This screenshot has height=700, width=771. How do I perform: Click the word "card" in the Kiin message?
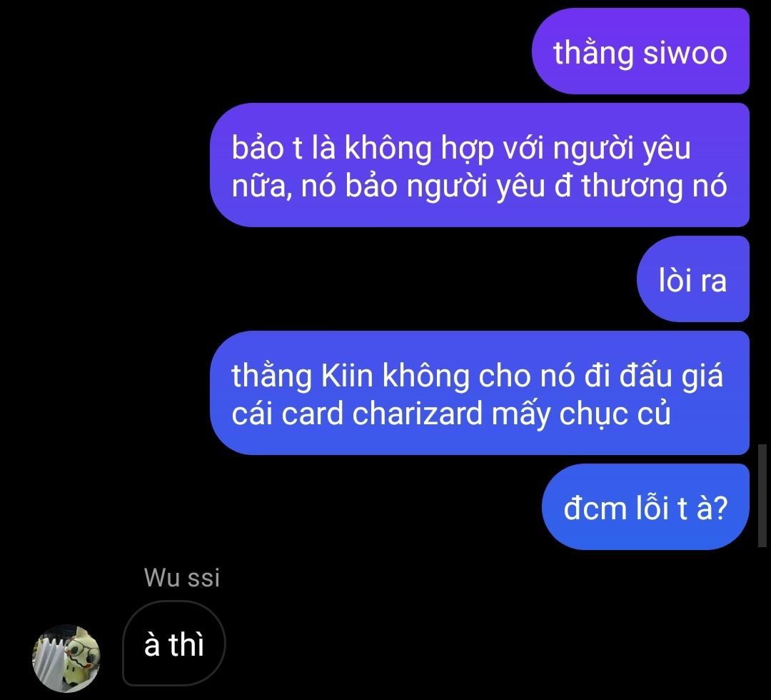pyautogui.click(x=312, y=413)
